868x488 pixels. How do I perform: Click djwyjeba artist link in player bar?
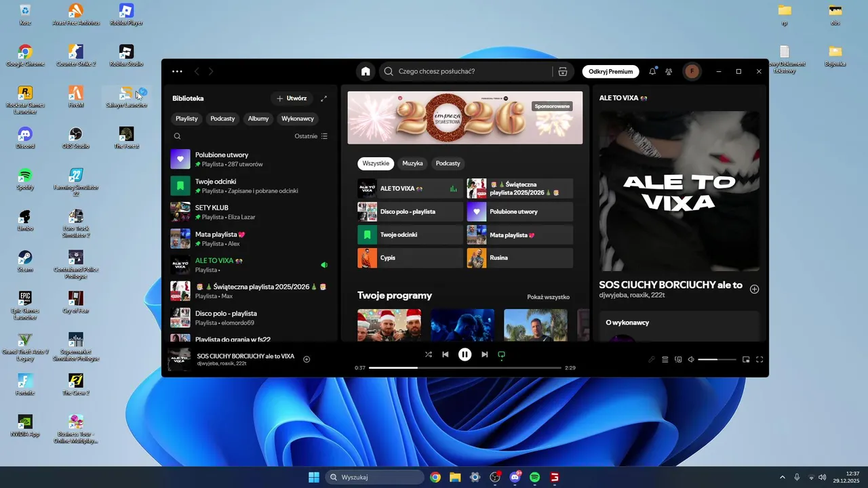coord(208,364)
